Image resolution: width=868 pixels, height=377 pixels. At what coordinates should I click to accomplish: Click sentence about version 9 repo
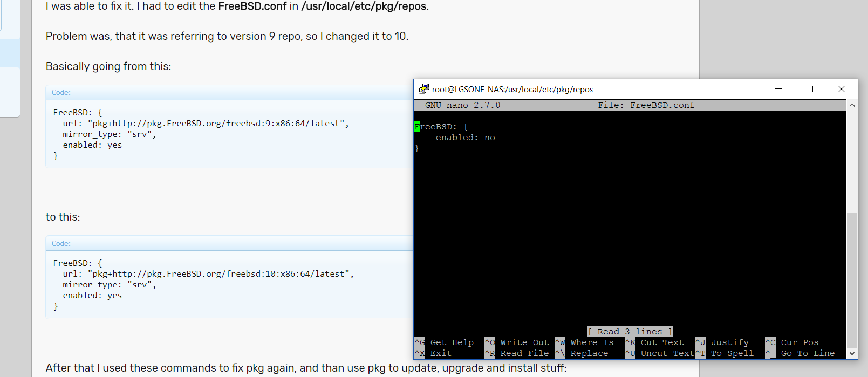[x=227, y=36]
